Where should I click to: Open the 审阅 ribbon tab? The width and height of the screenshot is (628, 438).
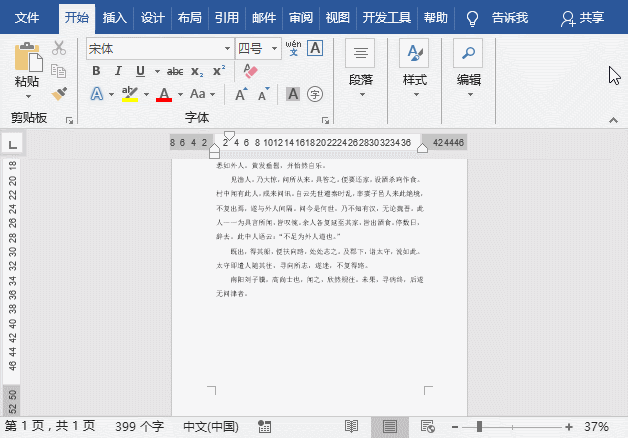click(x=300, y=18)
